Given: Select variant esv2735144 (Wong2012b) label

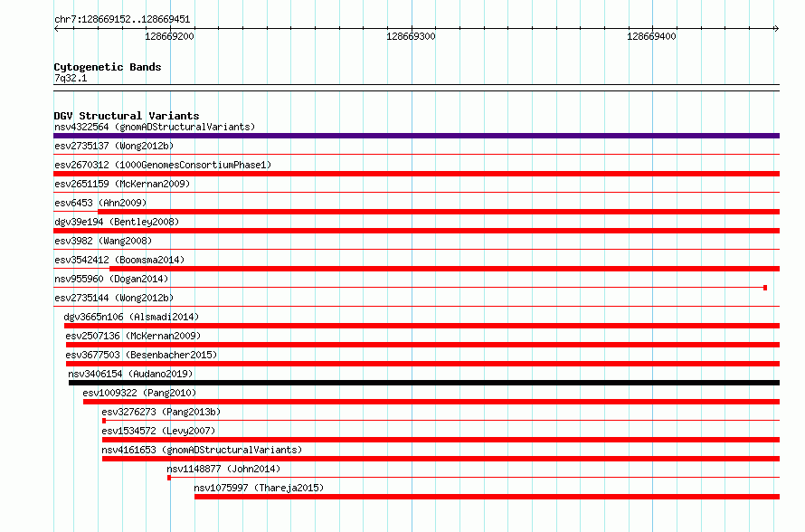Looking at the screenshot, I should pyautogui.click(x=114, y=298).
